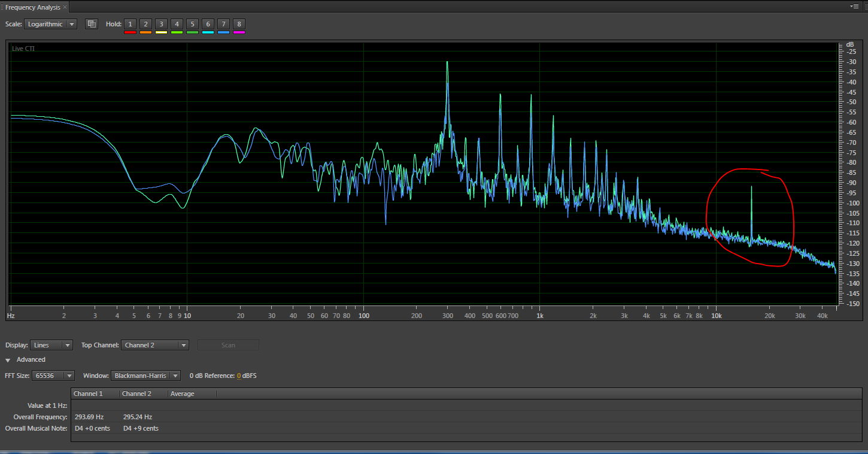This screenshot has width=868, height=454.
Task: Click the magenta hold 8 color swatch
Action: point(239,32)
